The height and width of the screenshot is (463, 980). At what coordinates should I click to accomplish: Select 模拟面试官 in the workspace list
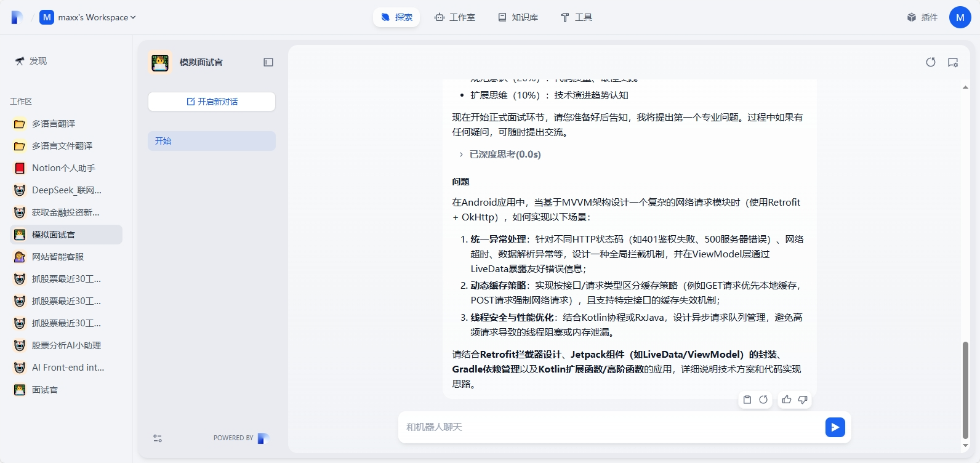[x=66, y=235]
